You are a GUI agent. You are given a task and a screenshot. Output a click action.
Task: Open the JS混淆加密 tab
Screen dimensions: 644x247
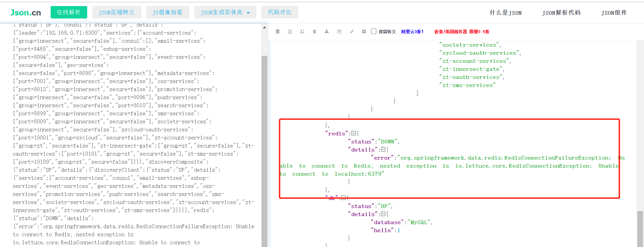tap(167, 12)
